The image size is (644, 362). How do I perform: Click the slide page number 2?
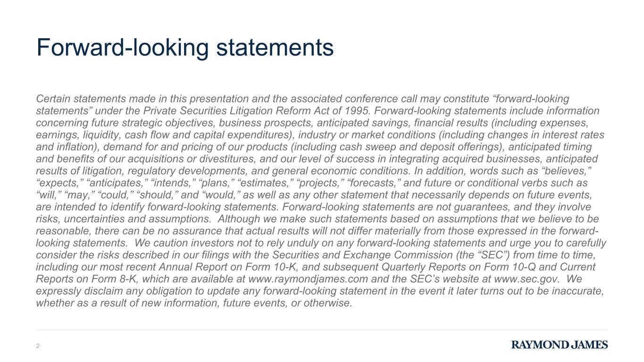[x=38, y=346]
